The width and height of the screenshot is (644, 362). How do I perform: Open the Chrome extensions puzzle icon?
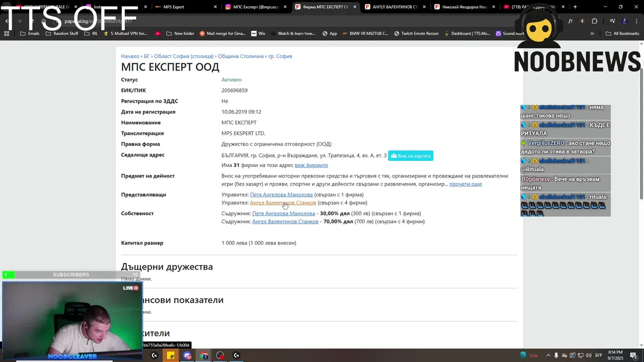click(594, 21)
